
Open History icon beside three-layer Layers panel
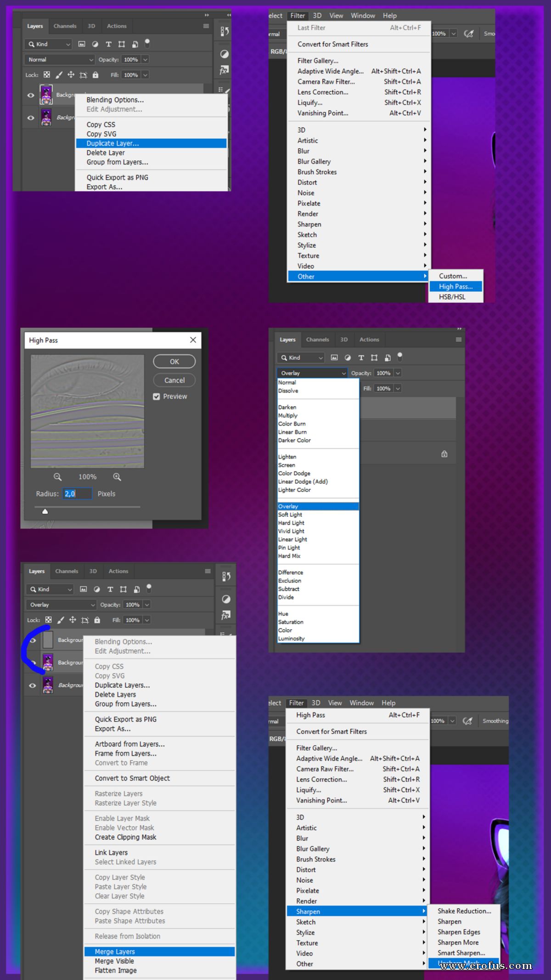226,576
